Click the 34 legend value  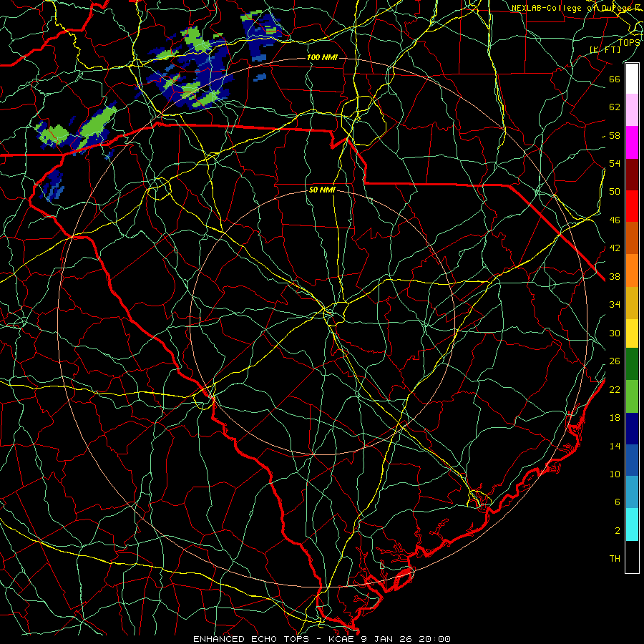point(615,304)
